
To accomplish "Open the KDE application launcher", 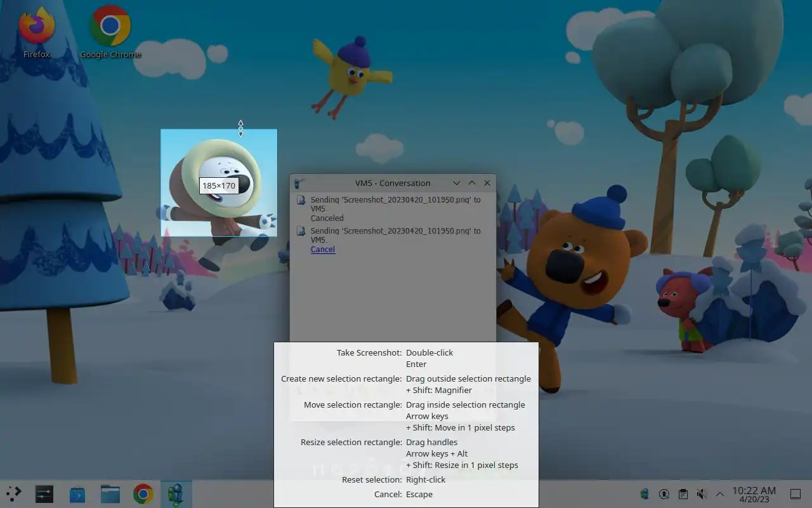I will 14,494.
